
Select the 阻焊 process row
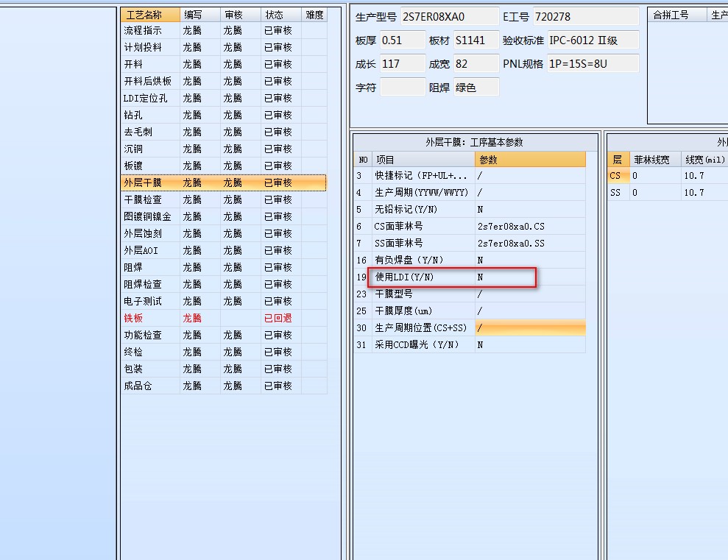224,268
